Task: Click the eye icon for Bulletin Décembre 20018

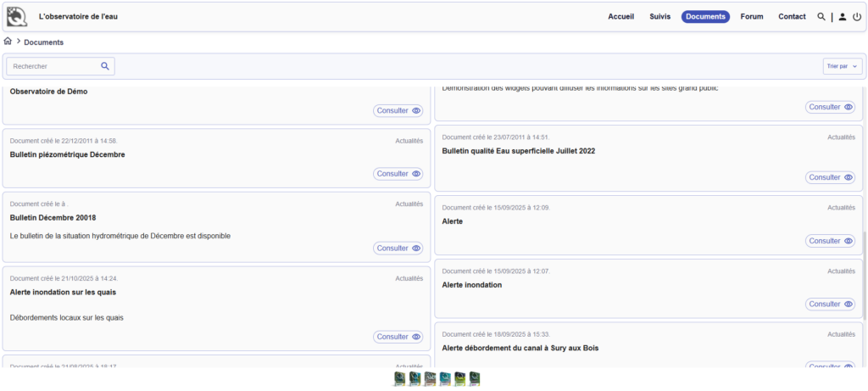Action: tap(416, 249)
